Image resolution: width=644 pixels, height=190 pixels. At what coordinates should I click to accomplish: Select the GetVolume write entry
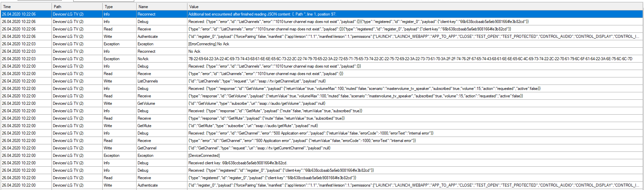146,103
